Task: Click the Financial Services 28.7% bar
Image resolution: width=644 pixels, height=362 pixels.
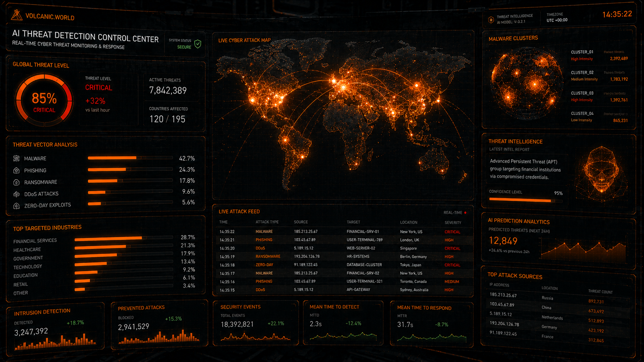Action: (124, 238)
